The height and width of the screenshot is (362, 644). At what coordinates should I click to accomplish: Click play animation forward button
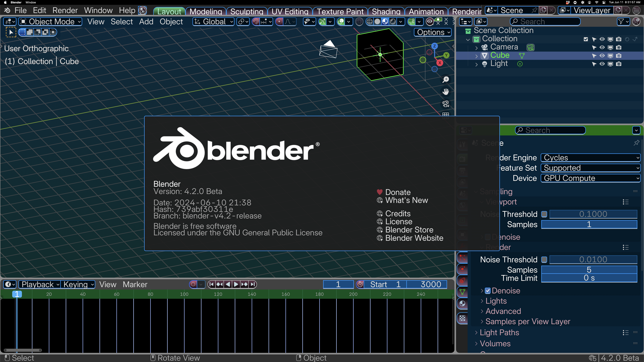pos(236,284)
